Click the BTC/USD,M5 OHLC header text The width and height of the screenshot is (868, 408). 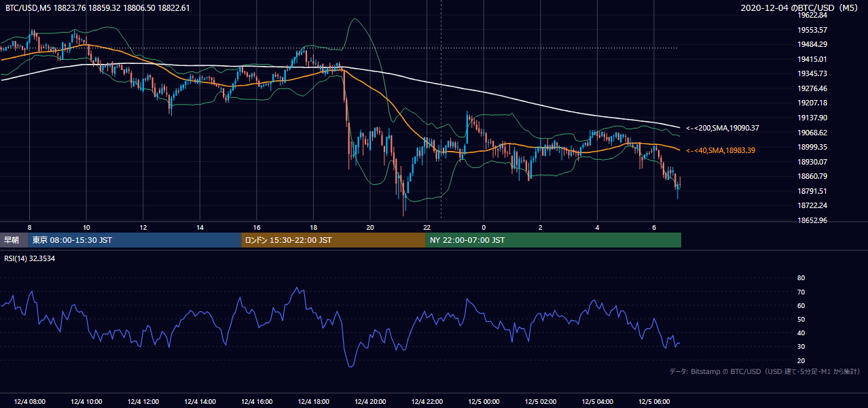pyautogui.click(x=98, y=7)
